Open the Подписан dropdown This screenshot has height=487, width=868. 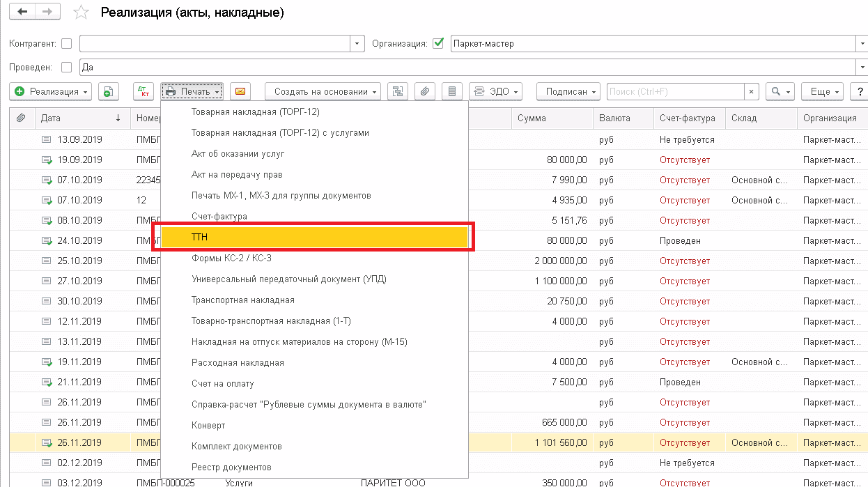point(568,91)
